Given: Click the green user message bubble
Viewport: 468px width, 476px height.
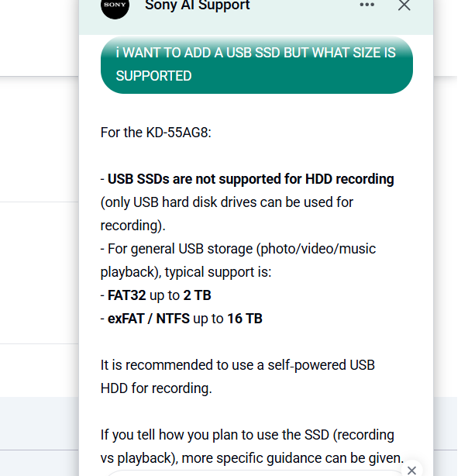Looking at the screenshot, I should tap(256, 64).
